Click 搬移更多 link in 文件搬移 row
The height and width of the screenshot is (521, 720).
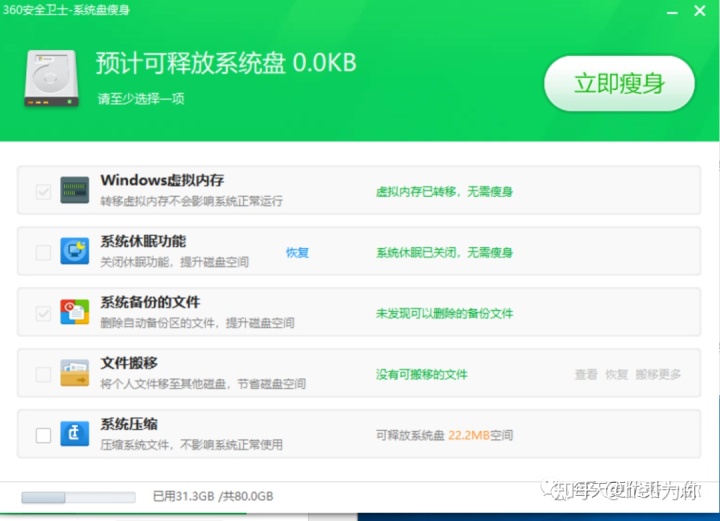pyautogui.click(x=658, y=374)
